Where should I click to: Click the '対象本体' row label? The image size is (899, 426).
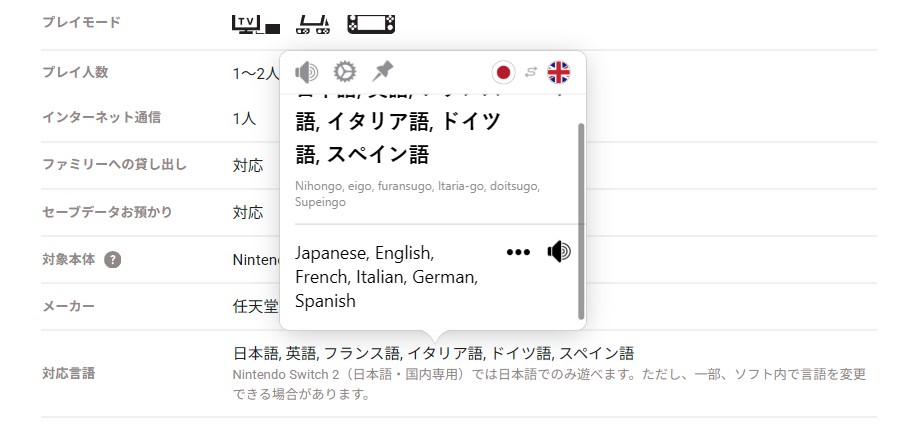click(69, 260)
